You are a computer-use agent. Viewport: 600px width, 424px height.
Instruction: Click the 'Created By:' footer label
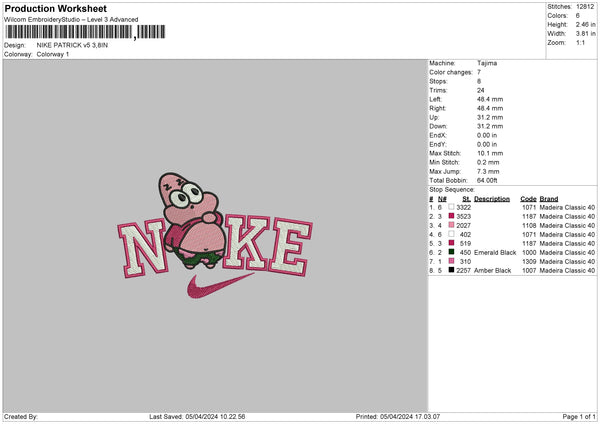point(21,416)
